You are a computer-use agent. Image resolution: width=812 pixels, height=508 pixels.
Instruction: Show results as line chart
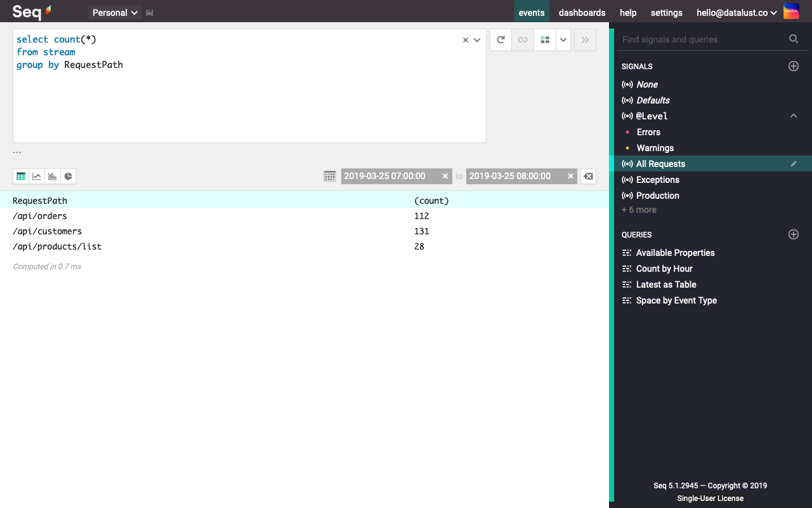point(37,176)
